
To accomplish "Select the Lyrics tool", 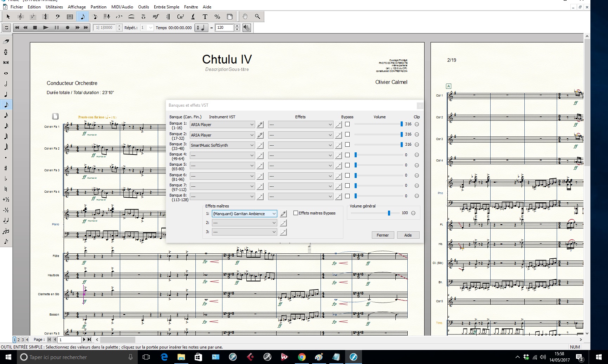I will [x=193, y=16].
